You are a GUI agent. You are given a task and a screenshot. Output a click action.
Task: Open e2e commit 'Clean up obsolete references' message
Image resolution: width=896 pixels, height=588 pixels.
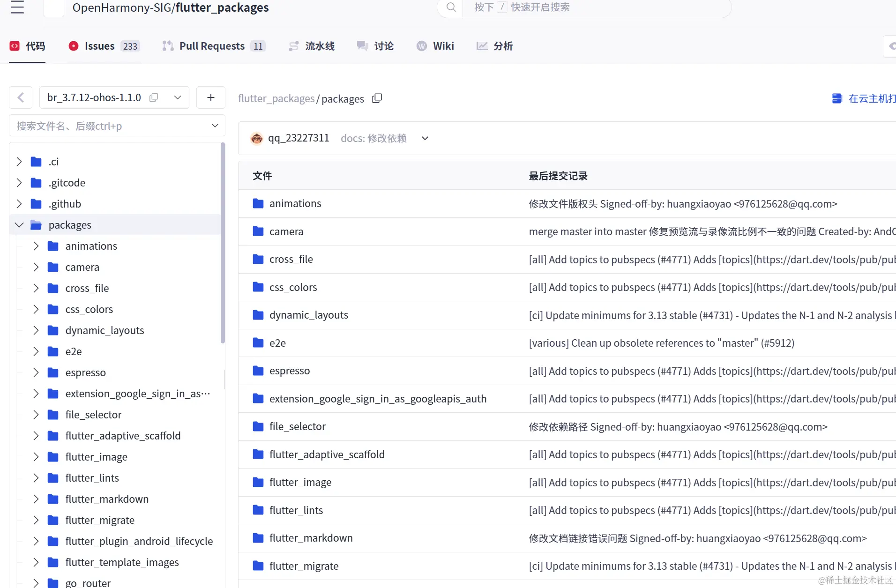click(662, 343)
